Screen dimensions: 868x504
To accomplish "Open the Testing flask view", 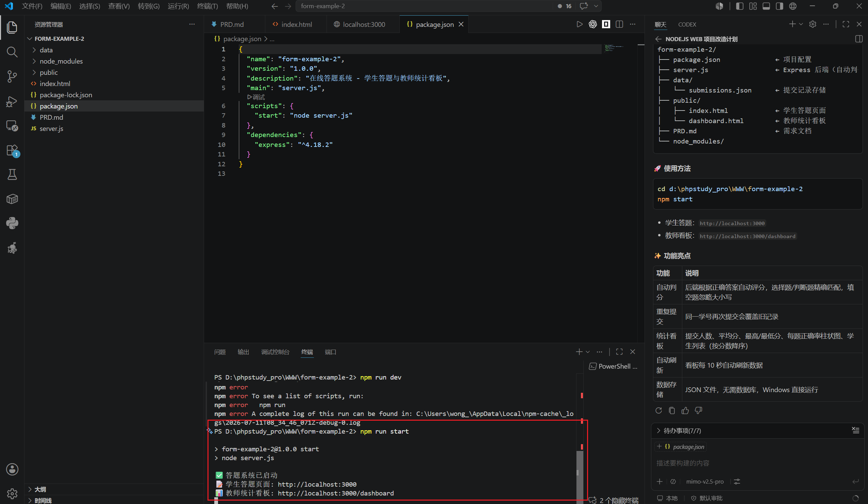I will (x=12, y=175).
